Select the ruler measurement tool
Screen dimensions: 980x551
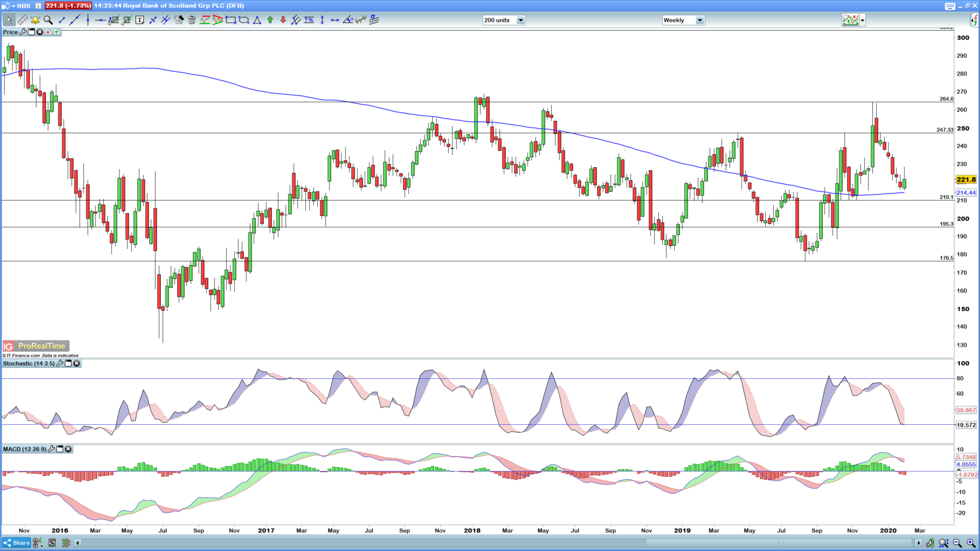coord(22,20)
